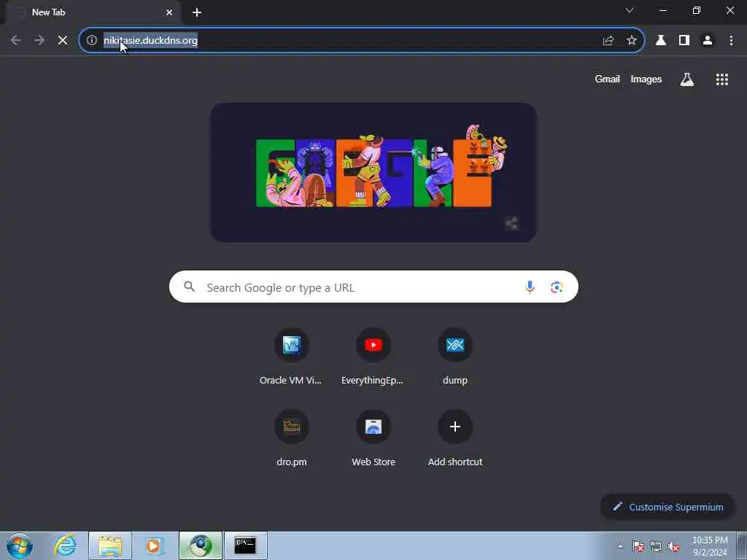
Task: Bookmark this tab with the star icon
Action: pos(631,41)
